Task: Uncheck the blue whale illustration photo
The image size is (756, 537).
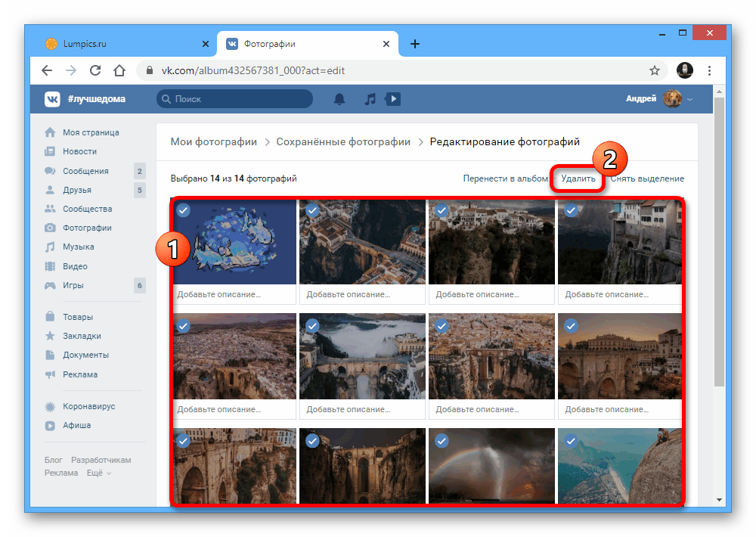Action: [x=184, y=210]
